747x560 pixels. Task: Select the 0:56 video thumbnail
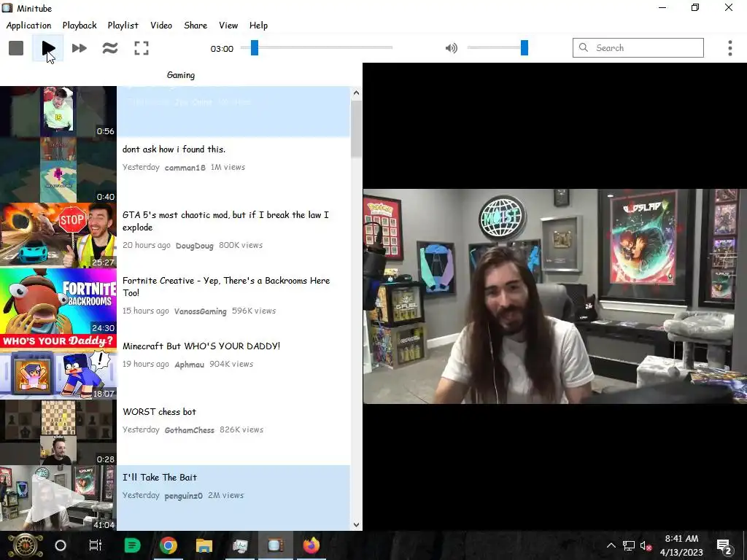[58, 112]
